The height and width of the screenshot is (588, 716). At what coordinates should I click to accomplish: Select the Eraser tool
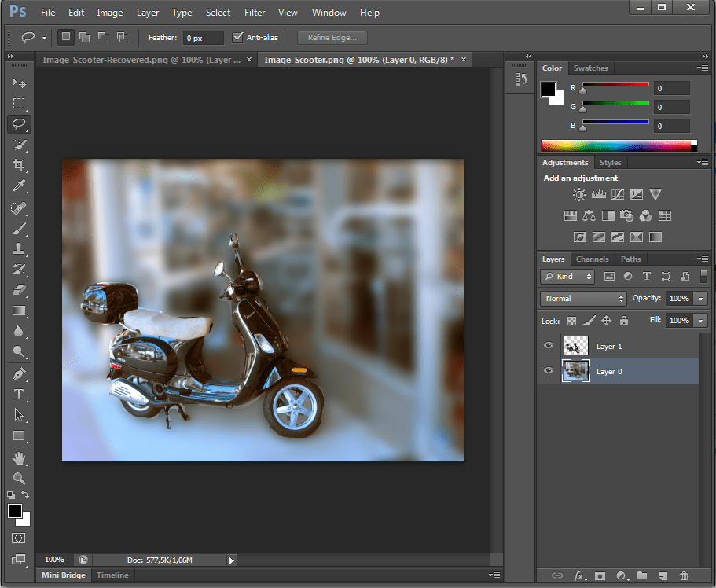(19, 289)
